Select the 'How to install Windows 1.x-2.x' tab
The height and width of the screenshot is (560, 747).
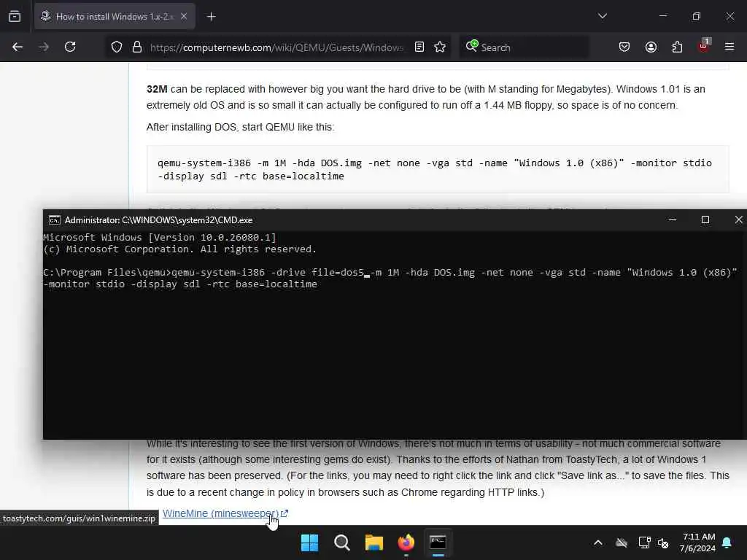coord(115,16)
